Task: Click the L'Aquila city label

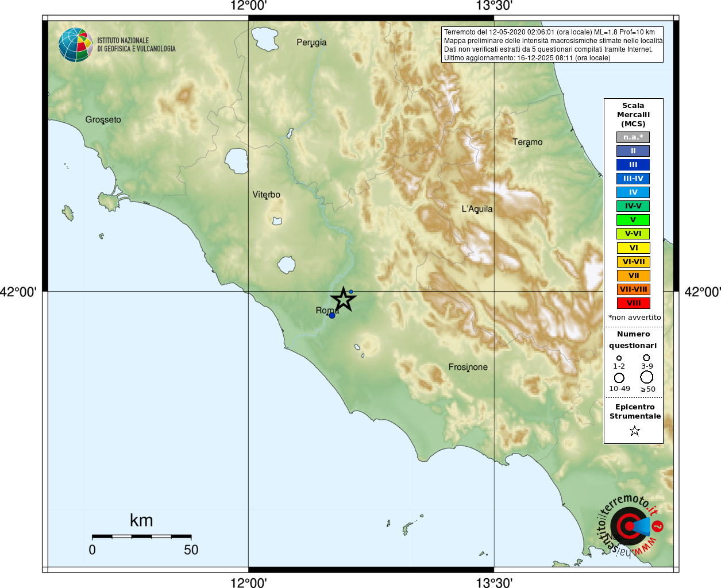Action: (477, 209)
